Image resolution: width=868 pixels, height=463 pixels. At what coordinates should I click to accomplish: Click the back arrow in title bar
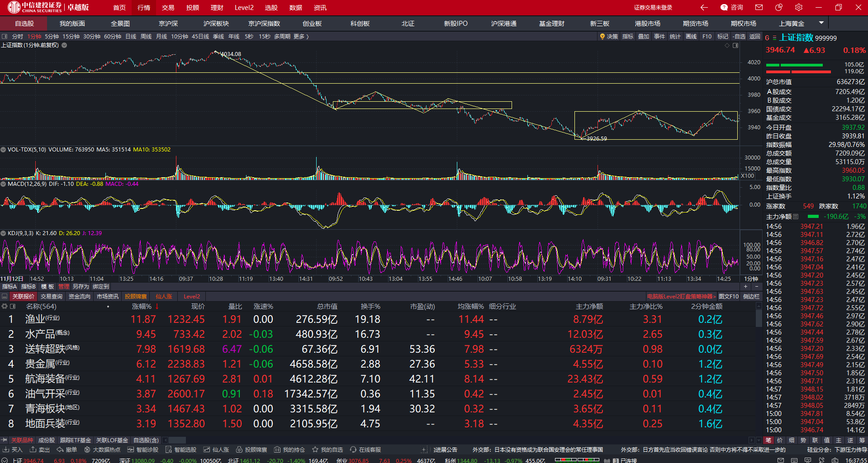(704, 7)
